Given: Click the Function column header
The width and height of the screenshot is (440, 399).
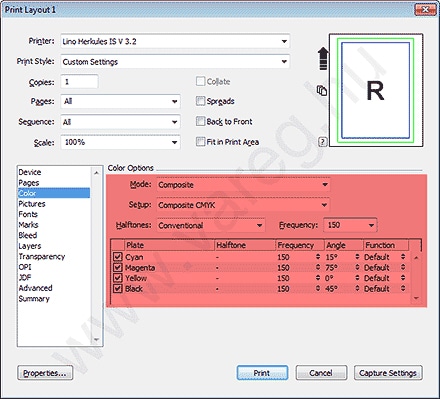Looking at the screenshot, I should pos(386,245).
